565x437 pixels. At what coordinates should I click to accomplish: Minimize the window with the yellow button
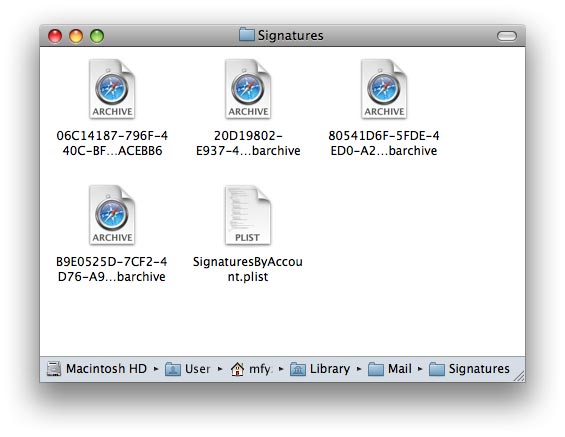tap(76, 36)
